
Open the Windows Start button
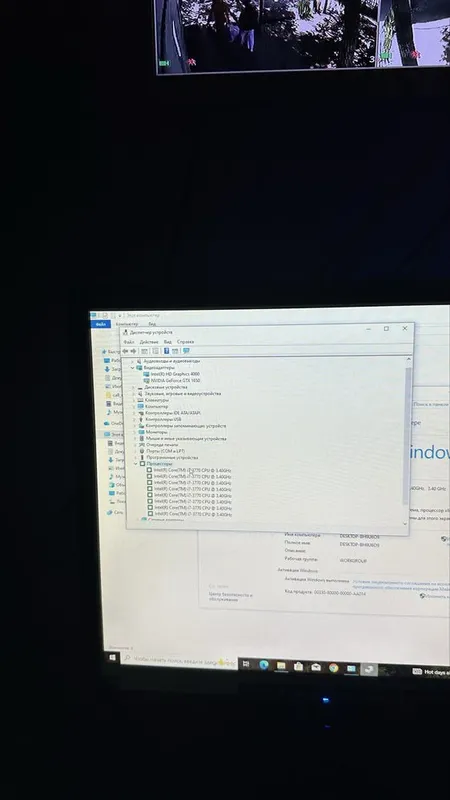[113, 658]
